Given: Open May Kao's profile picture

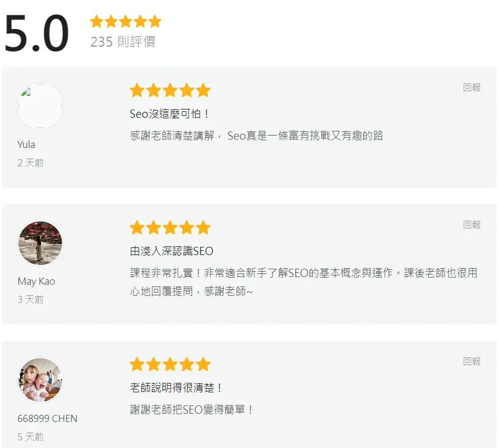Looking at the screenshot, I should coord(40,243).
